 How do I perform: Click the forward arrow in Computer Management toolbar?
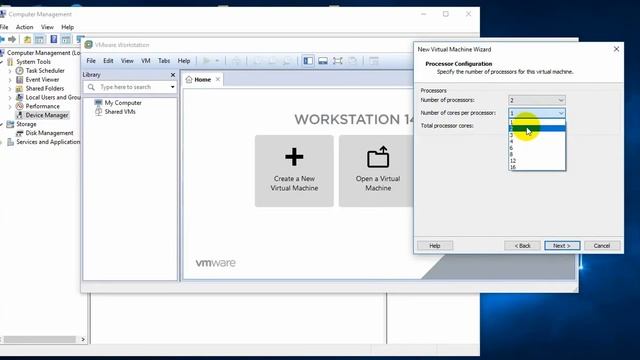click(x=12, y=39)
